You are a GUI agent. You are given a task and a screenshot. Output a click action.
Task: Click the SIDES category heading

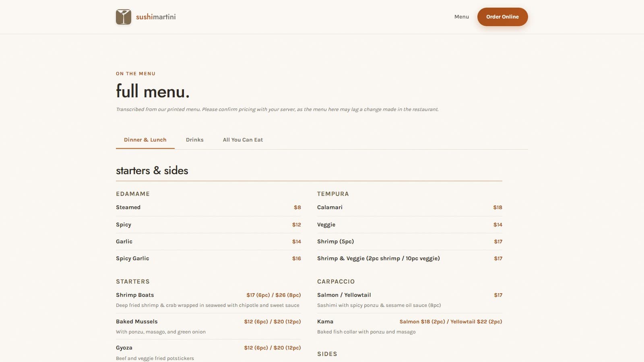(x=327, y=354)
